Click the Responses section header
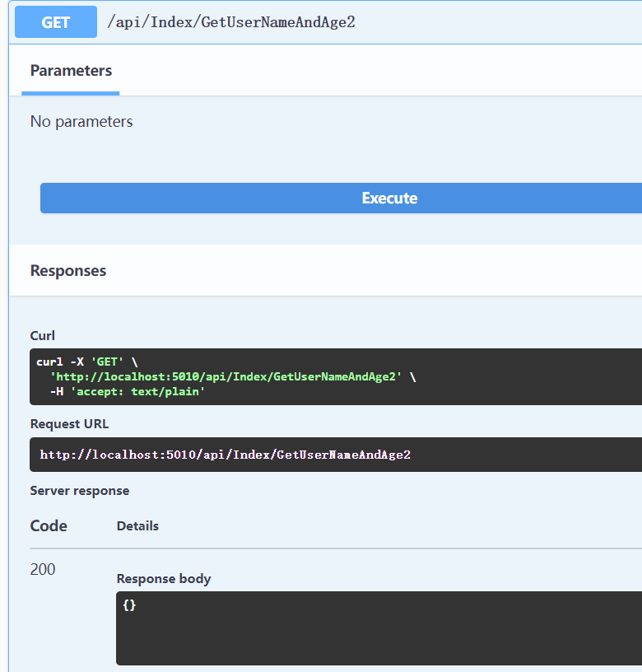Image resolution: width=642 pixels, height=672 pixels. (68, 271)
